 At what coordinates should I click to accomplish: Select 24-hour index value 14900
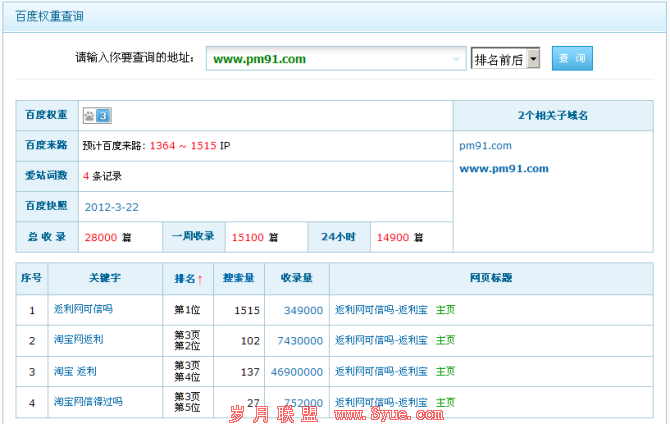point(393,237)
